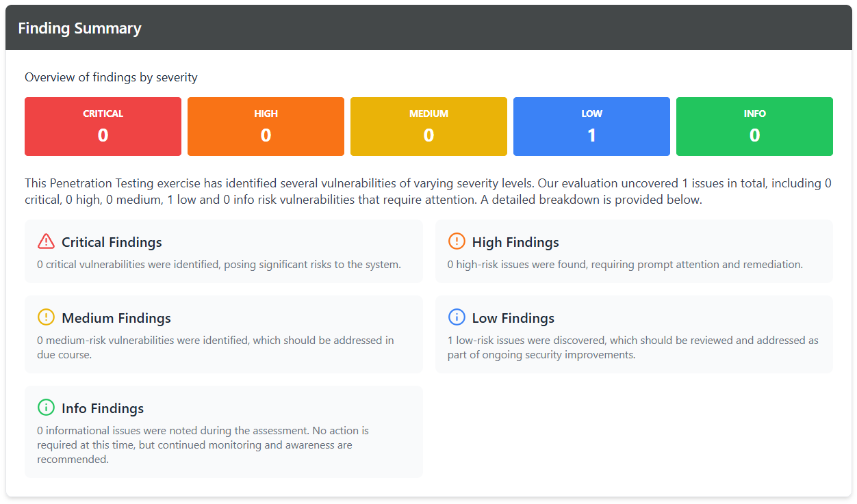The image size is (857, 504).
Task: Click the low-risk issues description text
Action: click(633, 347)
